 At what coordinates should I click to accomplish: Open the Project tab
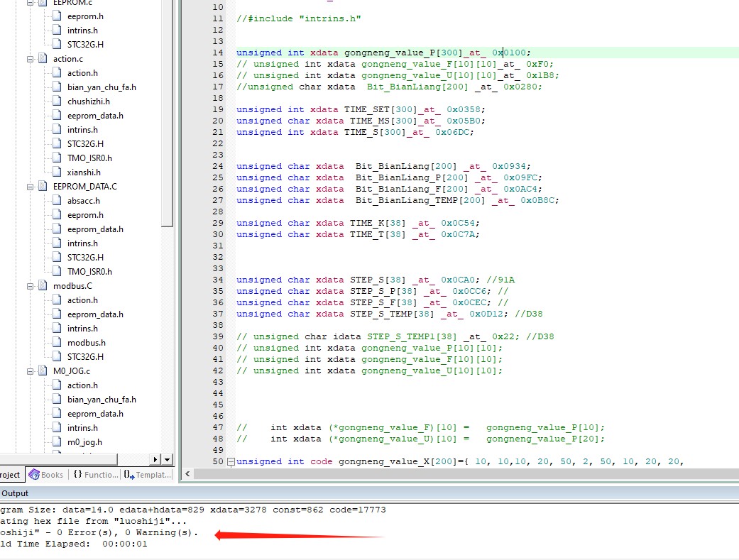(x=11, y=475)
